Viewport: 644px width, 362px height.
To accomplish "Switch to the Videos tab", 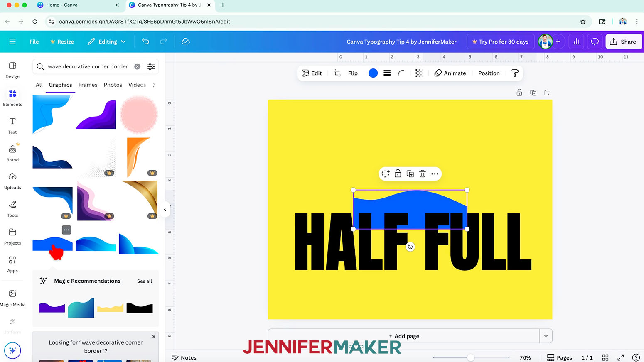I will coord(137,85).
